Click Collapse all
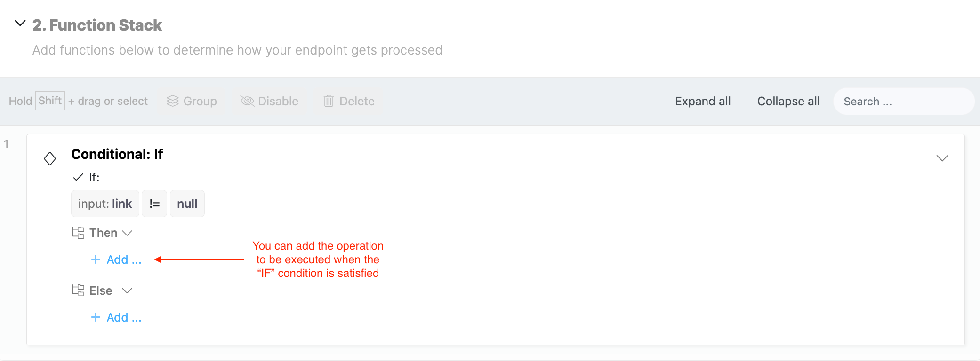980x361 pixels. pos(788,101)
